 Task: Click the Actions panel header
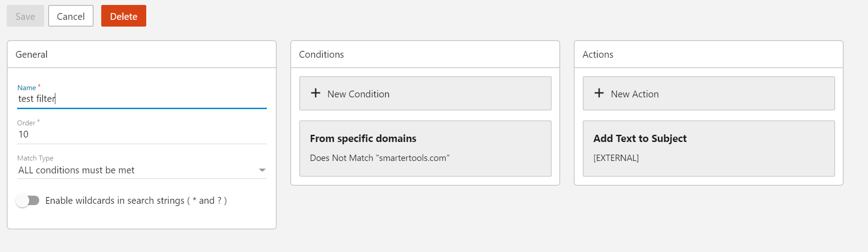[598, 55]
